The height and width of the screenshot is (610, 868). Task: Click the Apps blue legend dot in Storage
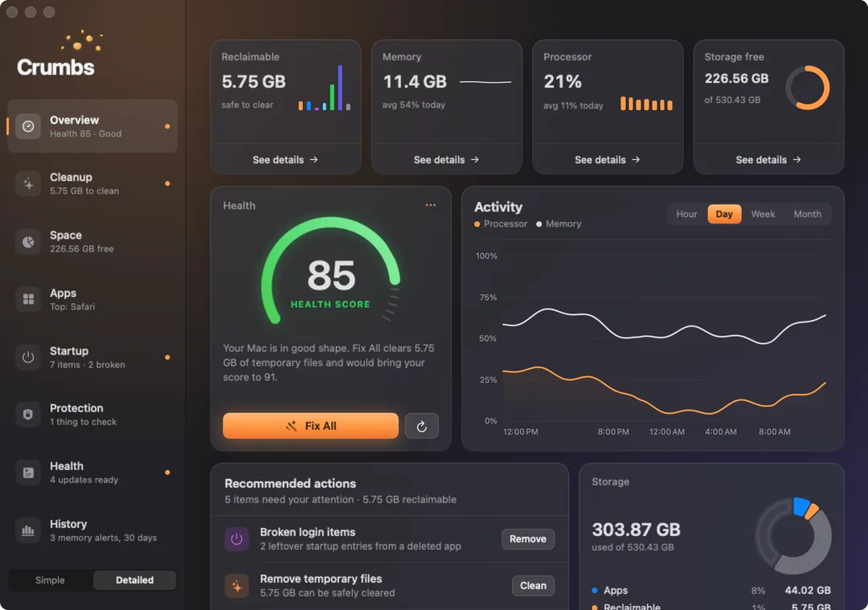[595, 591]
